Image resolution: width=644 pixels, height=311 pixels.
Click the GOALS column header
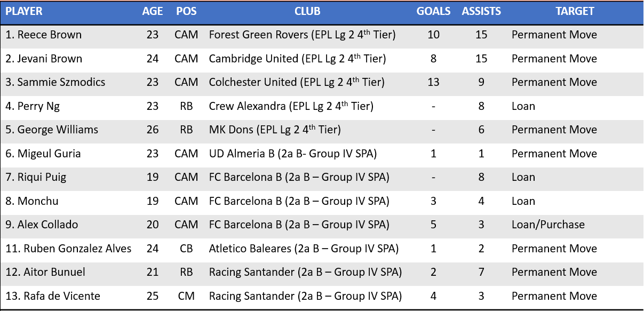click(x=433, y=11)
